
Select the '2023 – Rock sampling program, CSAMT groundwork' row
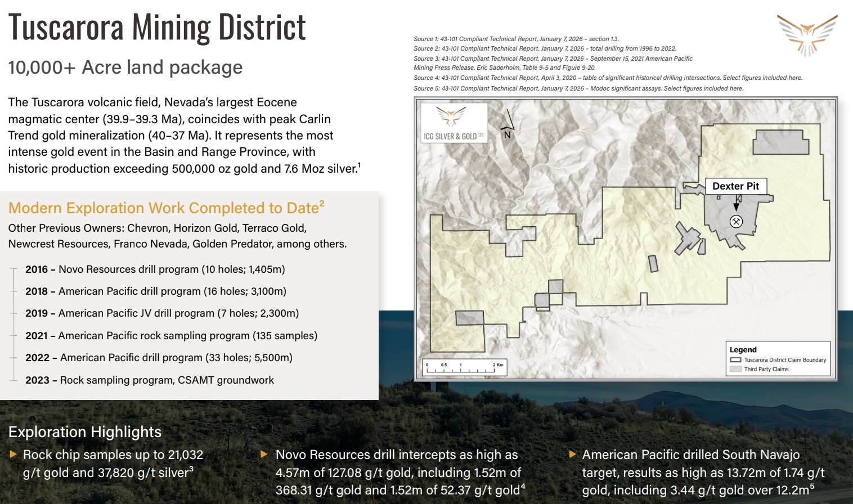click(150, 380)
